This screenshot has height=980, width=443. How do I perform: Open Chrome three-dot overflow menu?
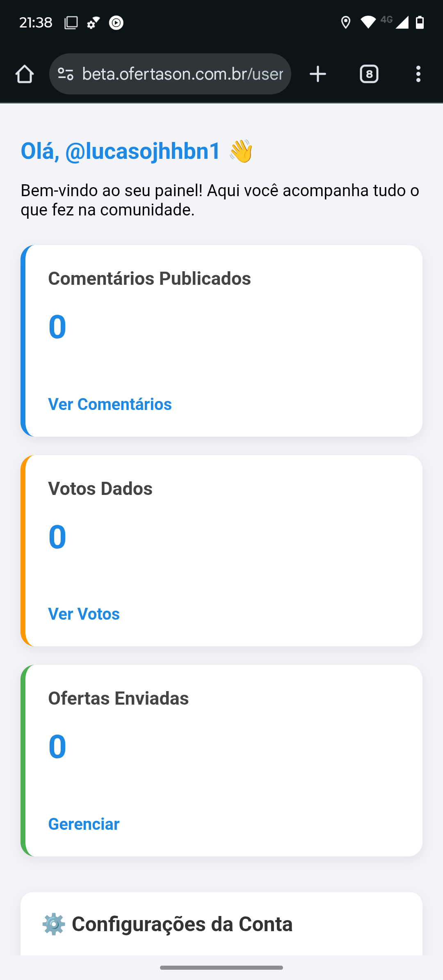tap(418, 74)
